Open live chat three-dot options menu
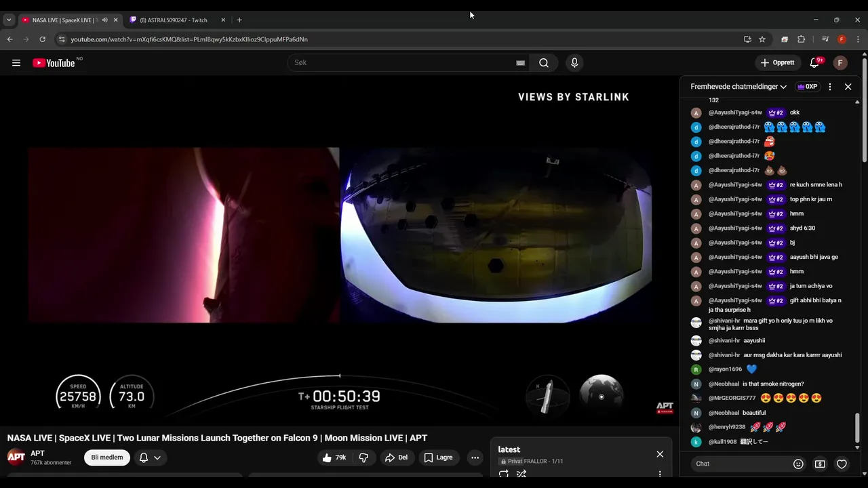868x488 pixels. 829,87
